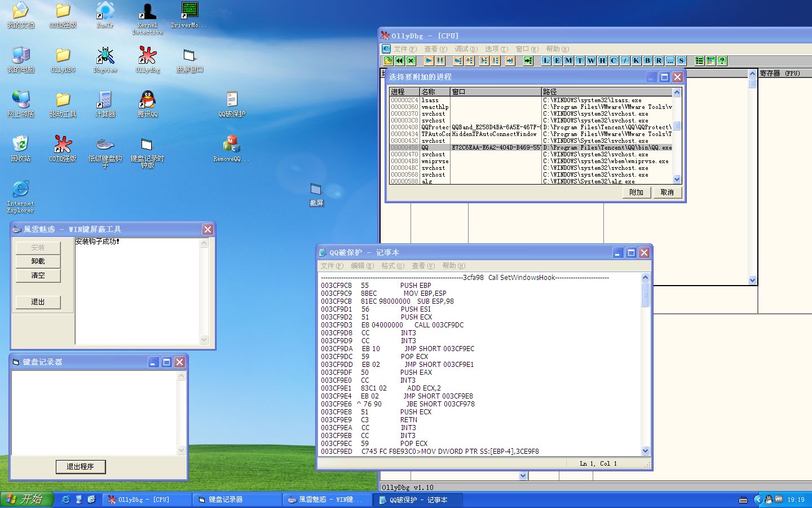Click the Close program (X) toolbar icon
This screenshot has height=508, width=812.
(411, 60)
